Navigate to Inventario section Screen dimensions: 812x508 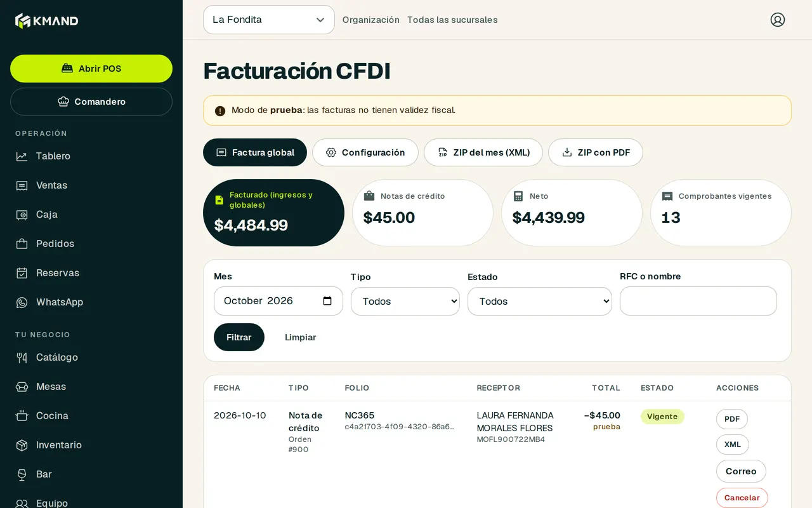coord(91,445)
